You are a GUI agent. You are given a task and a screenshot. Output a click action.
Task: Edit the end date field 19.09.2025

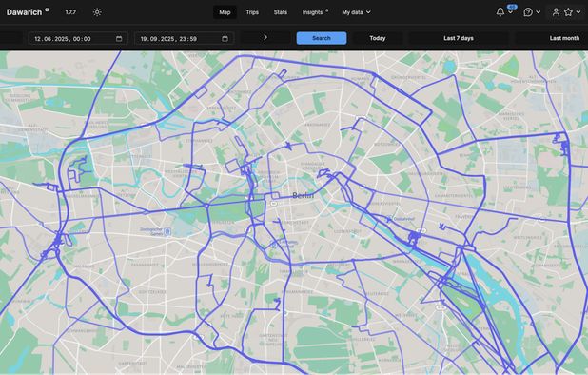click(185, 39)
